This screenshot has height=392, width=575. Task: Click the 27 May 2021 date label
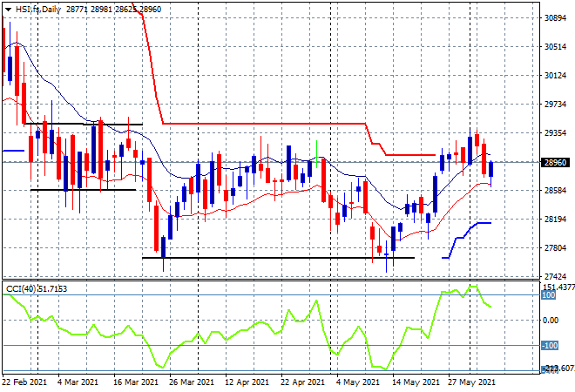tap(471, 382)
